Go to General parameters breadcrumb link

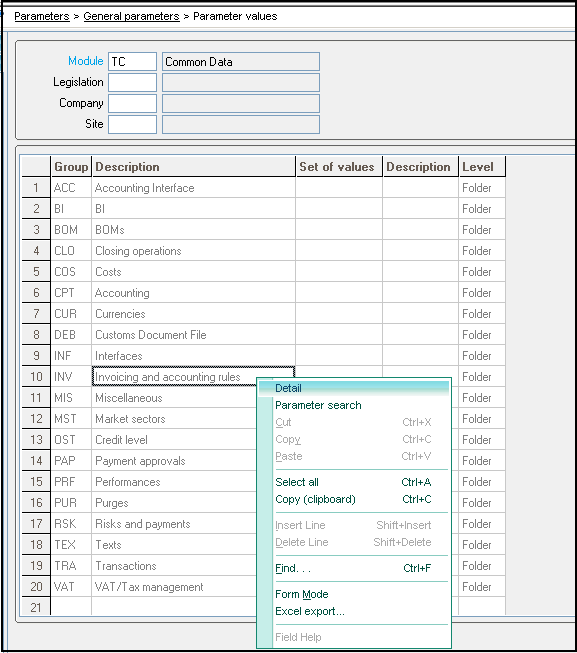(131, 16)
